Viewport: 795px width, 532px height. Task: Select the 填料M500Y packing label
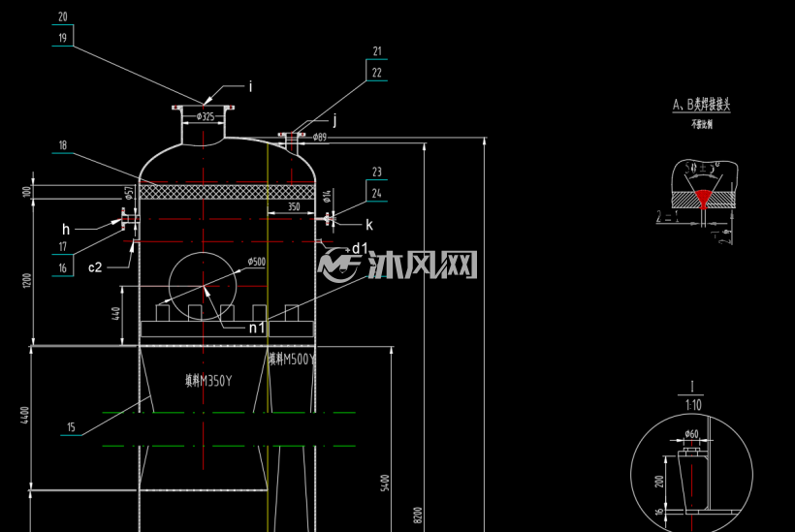tap(292, 360)
